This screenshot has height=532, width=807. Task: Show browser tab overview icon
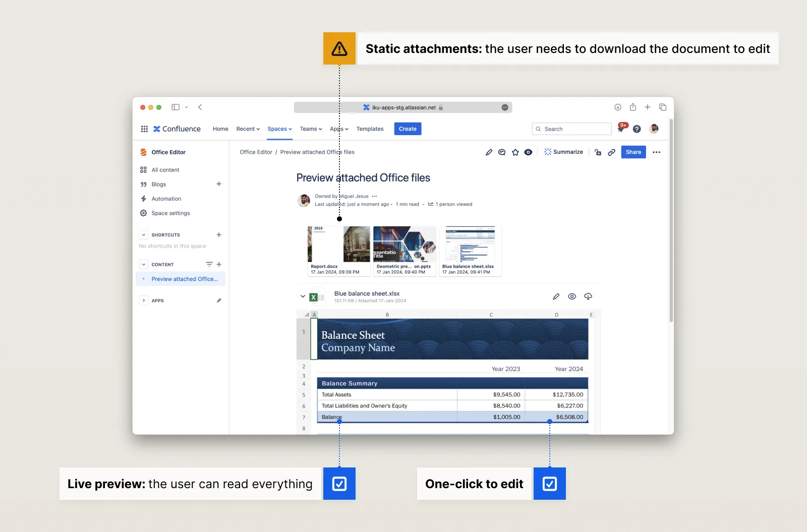pyautogui.click(x=663, y=107)
